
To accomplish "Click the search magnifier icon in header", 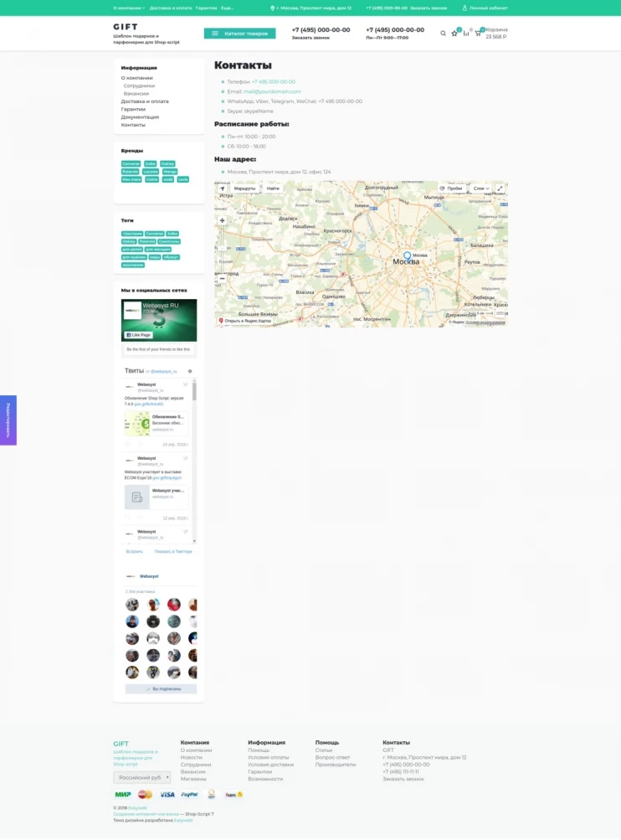I will coord(444,33).
